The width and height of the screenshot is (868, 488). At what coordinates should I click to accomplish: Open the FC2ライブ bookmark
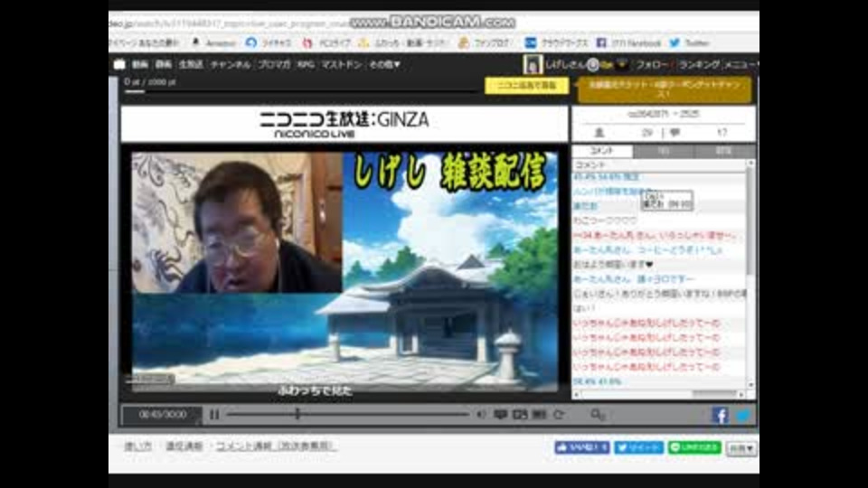point(326,42)
